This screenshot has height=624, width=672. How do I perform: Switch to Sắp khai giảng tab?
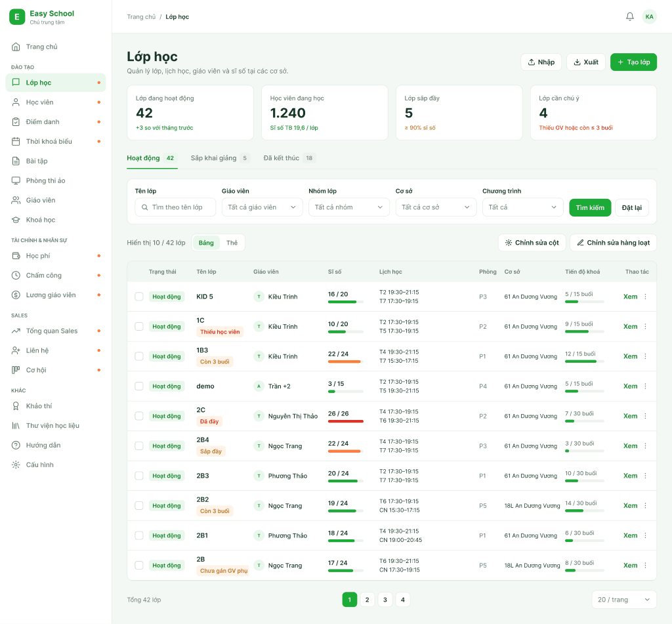(x=220, y=158)
